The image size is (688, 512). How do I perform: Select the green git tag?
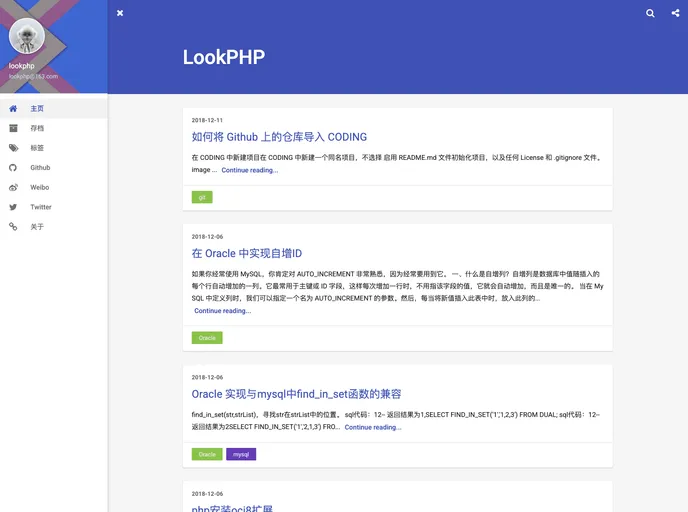click(202, 197)
